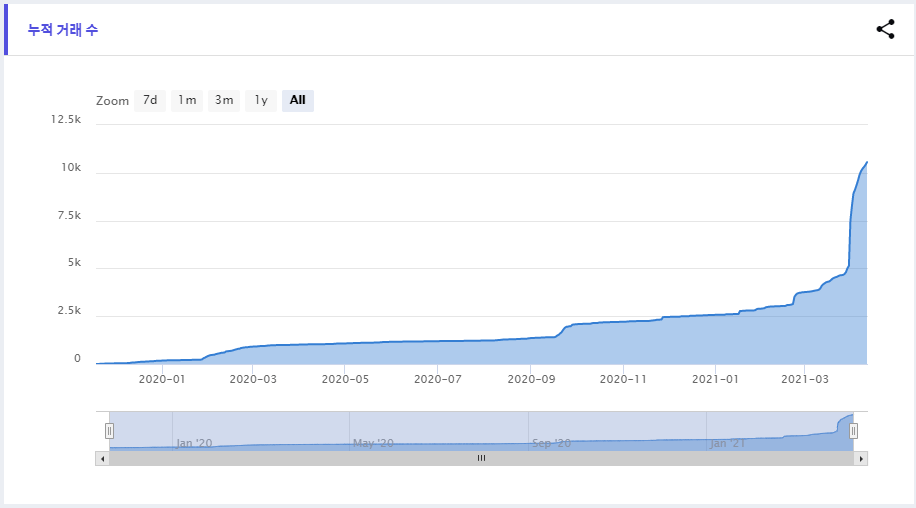Click the 12.5k y-axis label
The width and height of the screenshot is (916, 508).
66,119
